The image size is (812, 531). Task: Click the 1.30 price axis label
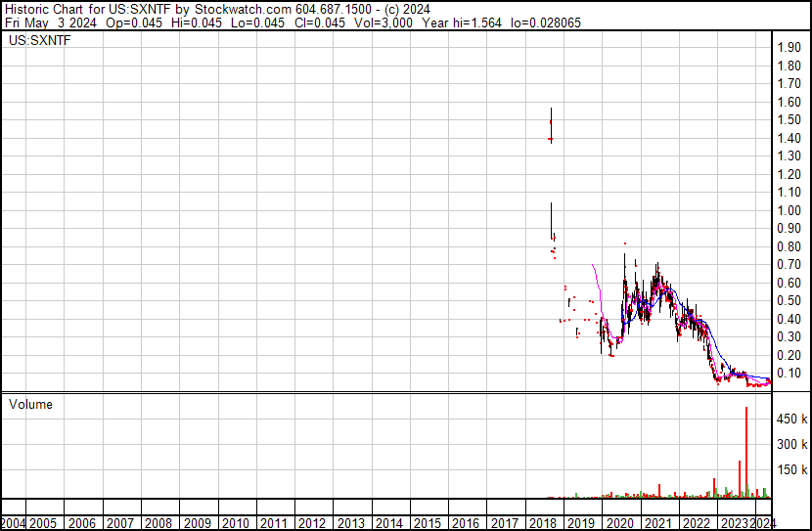click(789, 155)
